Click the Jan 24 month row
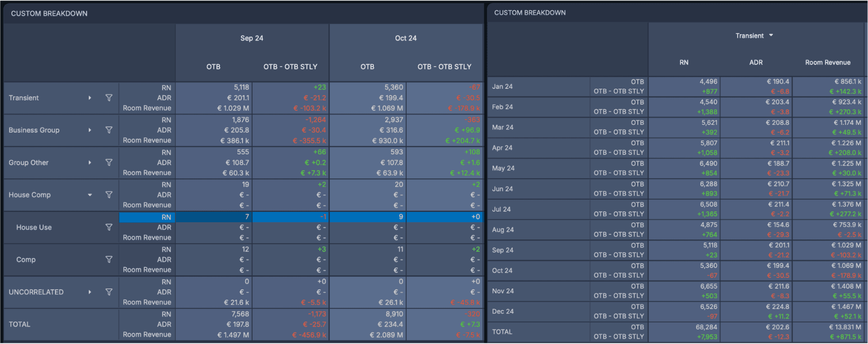Image resolution: width=868 pixels, height=344 pixels. [x=676, y=86]
